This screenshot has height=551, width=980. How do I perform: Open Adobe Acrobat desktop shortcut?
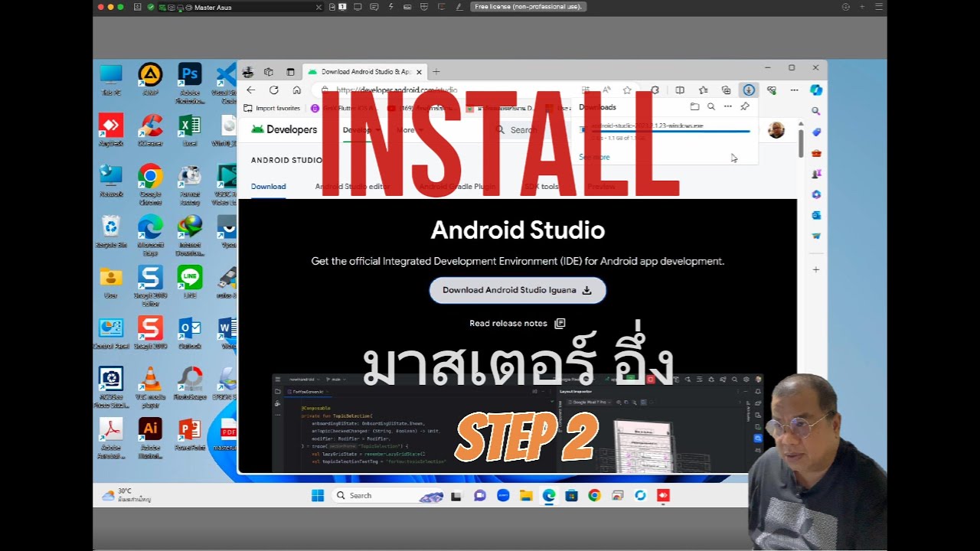pyautogui.click(x=111, y=438)
